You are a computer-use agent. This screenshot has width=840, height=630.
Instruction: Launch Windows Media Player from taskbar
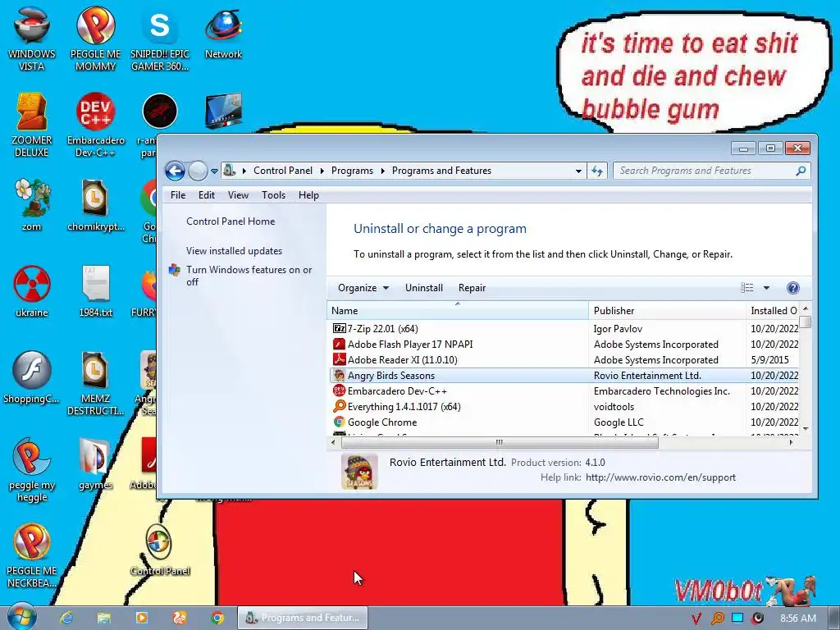(x=142, y=618)
